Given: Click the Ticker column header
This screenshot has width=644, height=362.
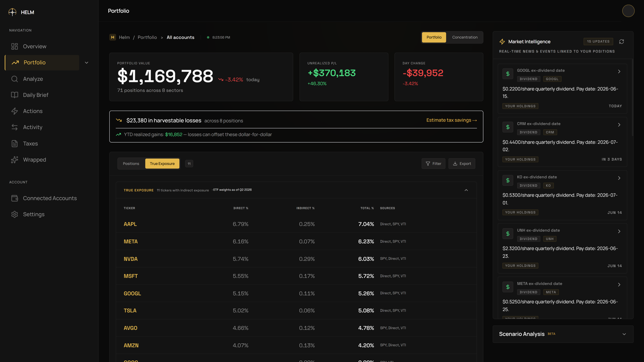Looking at the screenshot, I should pyautogui.click(x=129, y=208).
